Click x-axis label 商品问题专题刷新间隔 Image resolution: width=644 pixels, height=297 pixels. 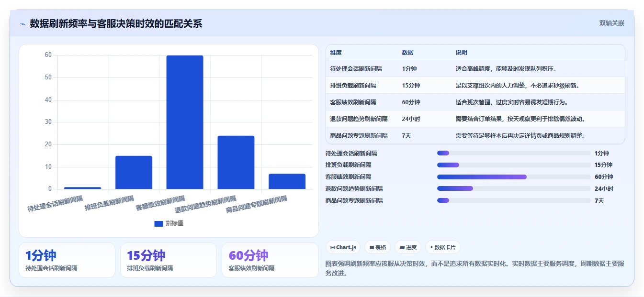click(257, 205)
